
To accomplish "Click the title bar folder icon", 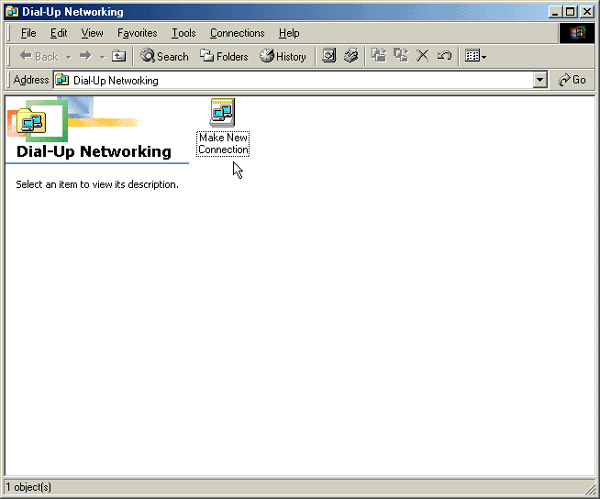I will (x=12, y=12).
